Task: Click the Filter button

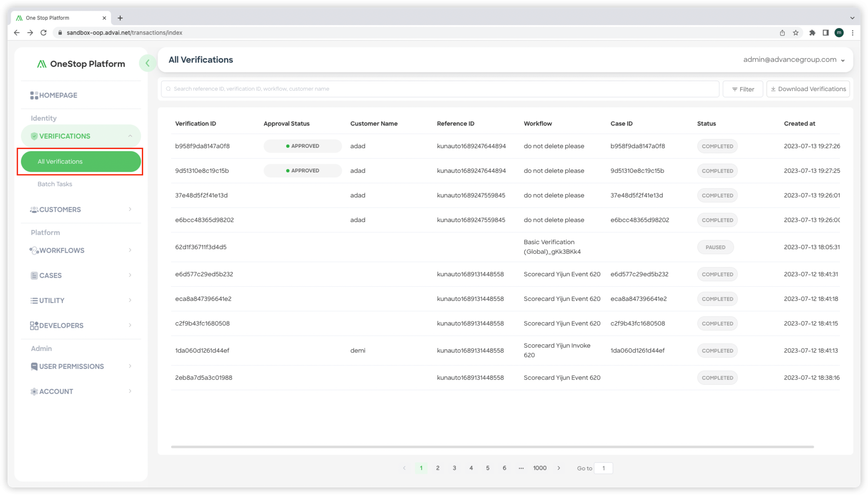Action: pyautogui.click(x=742, y=89)
